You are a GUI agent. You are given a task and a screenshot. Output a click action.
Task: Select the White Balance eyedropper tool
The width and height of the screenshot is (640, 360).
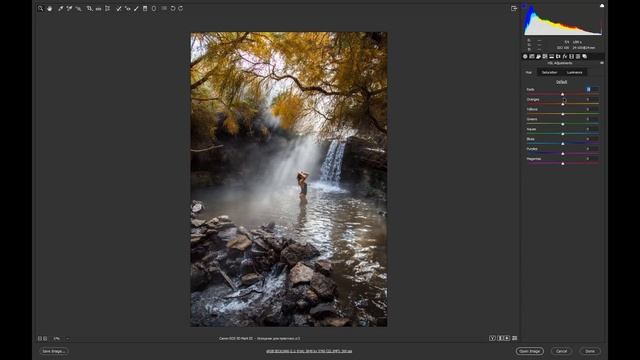pyautogui.click(x=60, y=8)
